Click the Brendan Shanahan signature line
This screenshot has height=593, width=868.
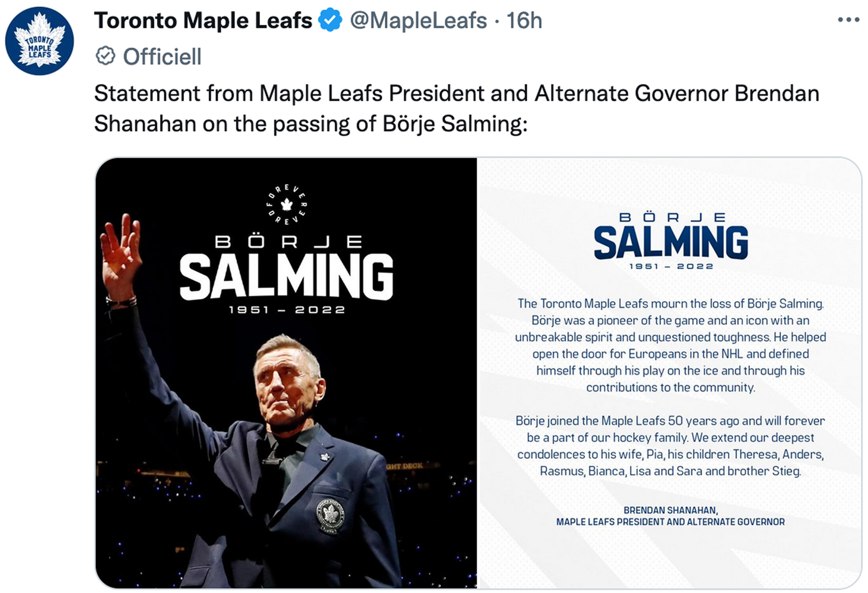pos(671,516)
